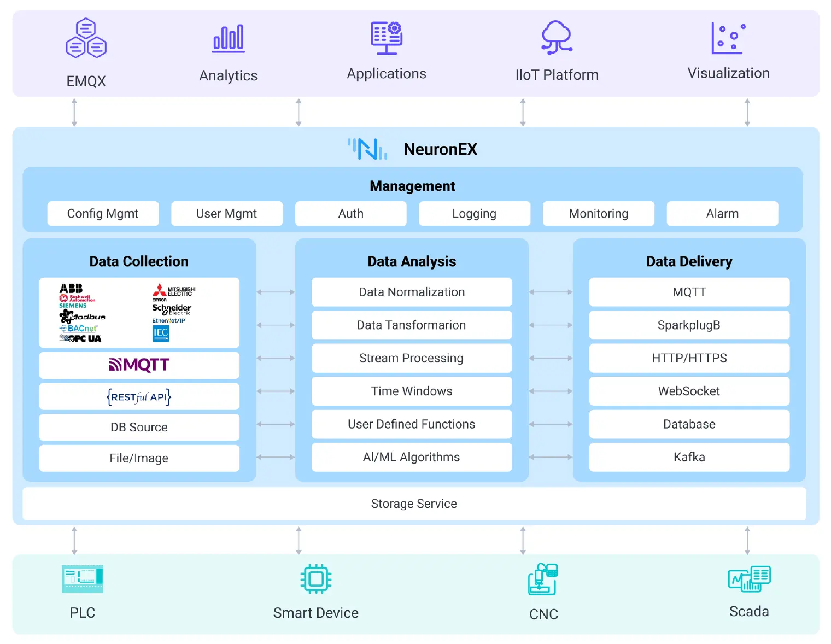Click the Schneider Electric logo
This screenshot has width=831, height=644.
pos(172,309)
